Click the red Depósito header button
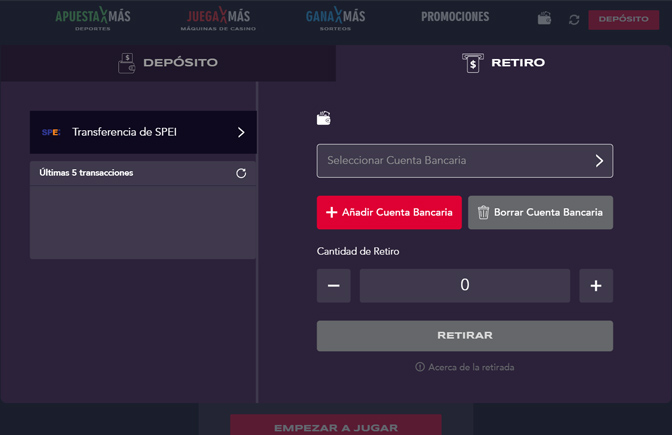The height and width of the screenshot is (435, 672). (x=624, y=19)
